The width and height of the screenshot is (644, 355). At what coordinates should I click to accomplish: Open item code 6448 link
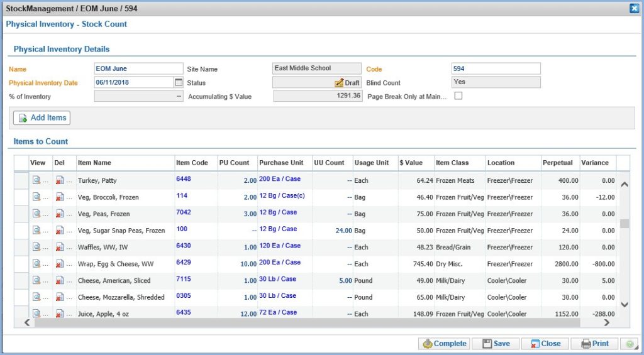pyautogui.click(x=184, y=179)
